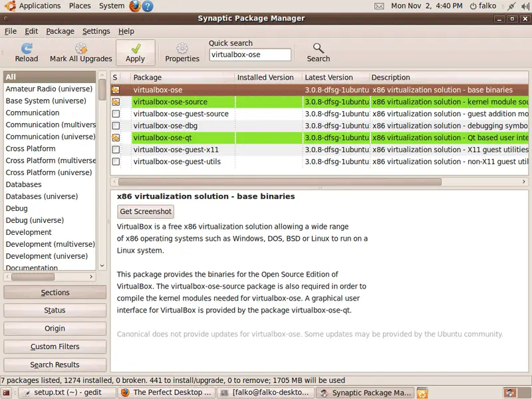532x399 pixels.
Task: Select the Communication section
Action: pos(50,112)
